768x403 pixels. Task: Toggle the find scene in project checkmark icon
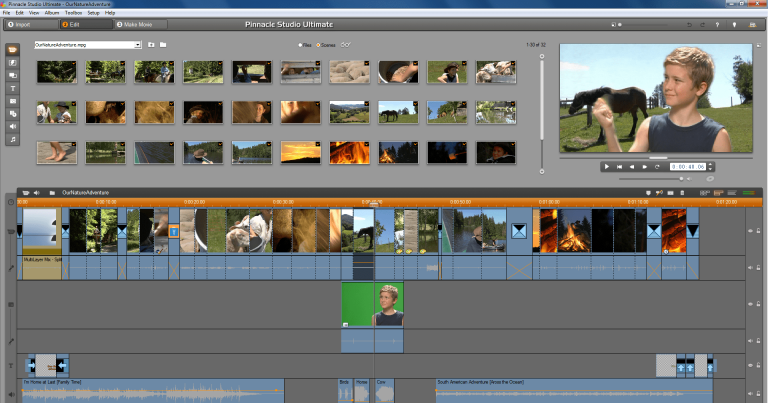[x=345, y=45]
